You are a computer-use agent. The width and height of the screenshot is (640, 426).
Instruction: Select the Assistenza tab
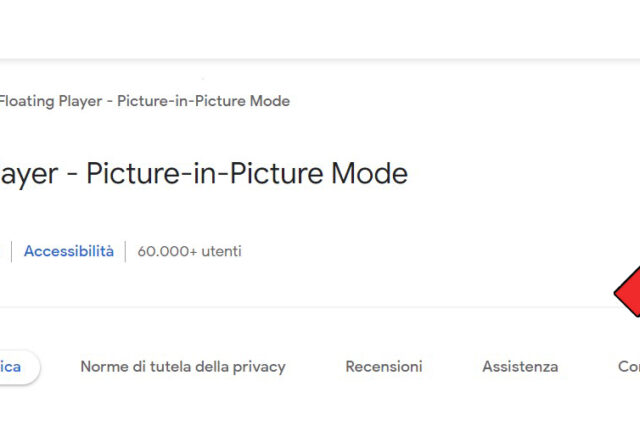[x=520, y=367]
